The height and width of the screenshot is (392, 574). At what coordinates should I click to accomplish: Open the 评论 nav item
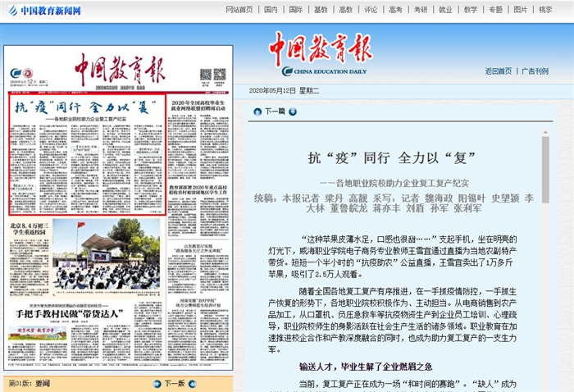371,10
